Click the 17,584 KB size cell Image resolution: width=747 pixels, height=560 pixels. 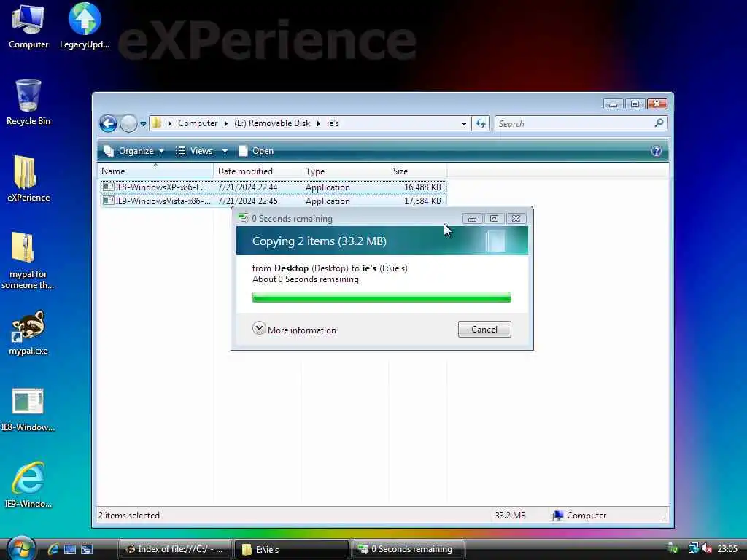pos(422,201)
